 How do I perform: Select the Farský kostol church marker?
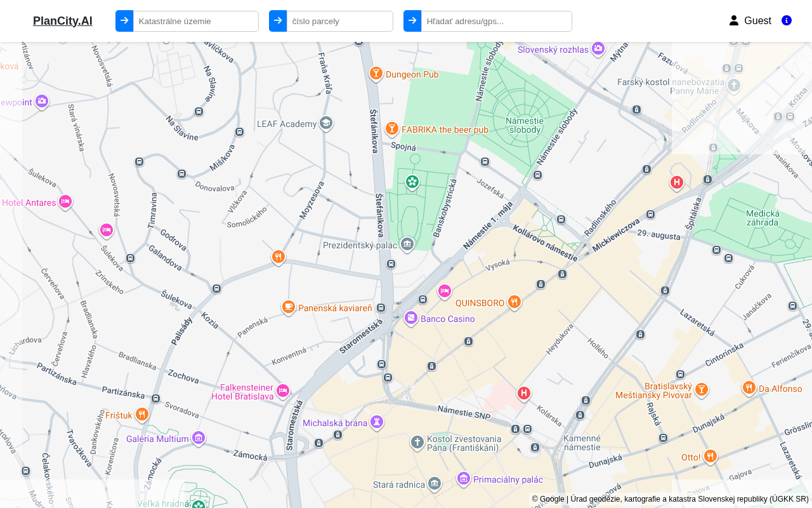coord(734,85)
